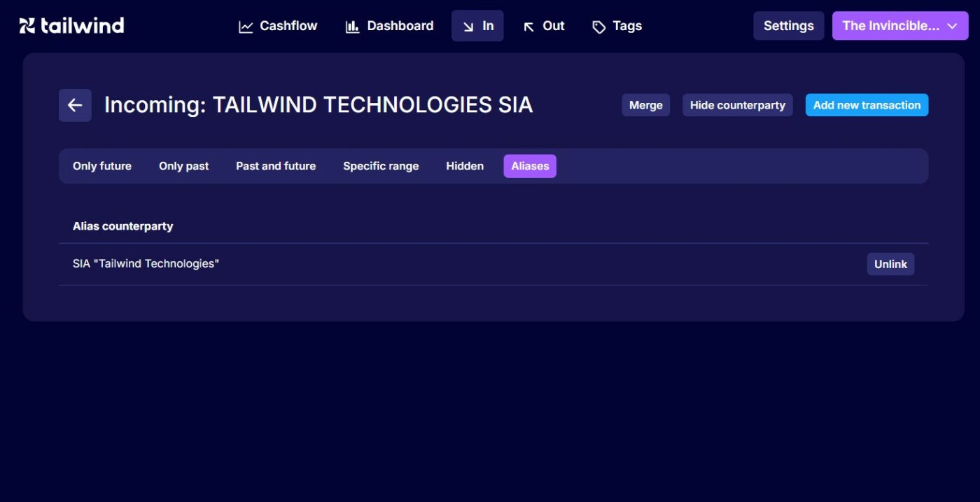
Task: Expand The Invincible company dropdown
Action: coord(899,26)
